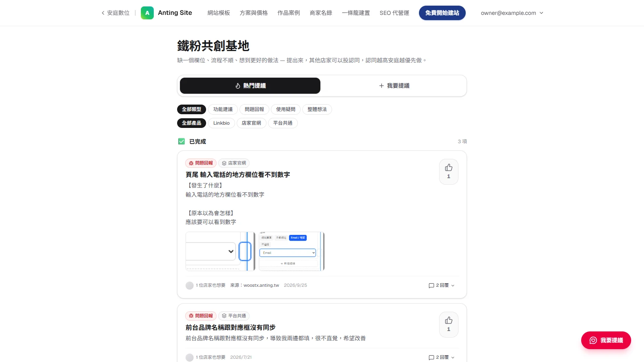Click the green Anting Site logo icon
Screen dimensions: 644x362
[147, 13]
